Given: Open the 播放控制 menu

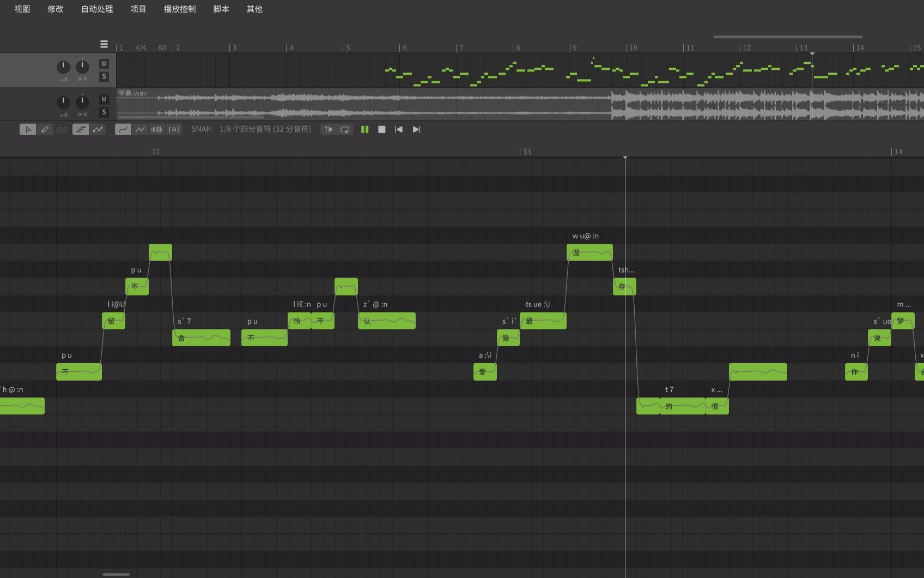Looking at the screenshot, I should coord(180,9).
